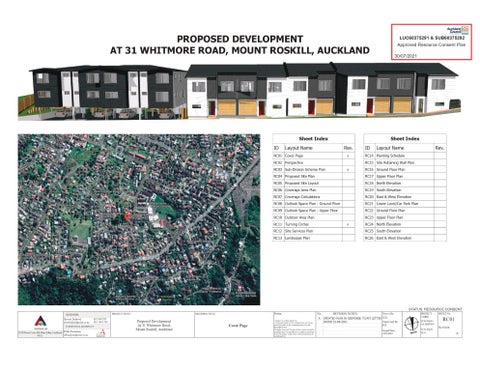
Task: Click the RC14 "Planting Schedule" row
Action: tap(405, 156)
